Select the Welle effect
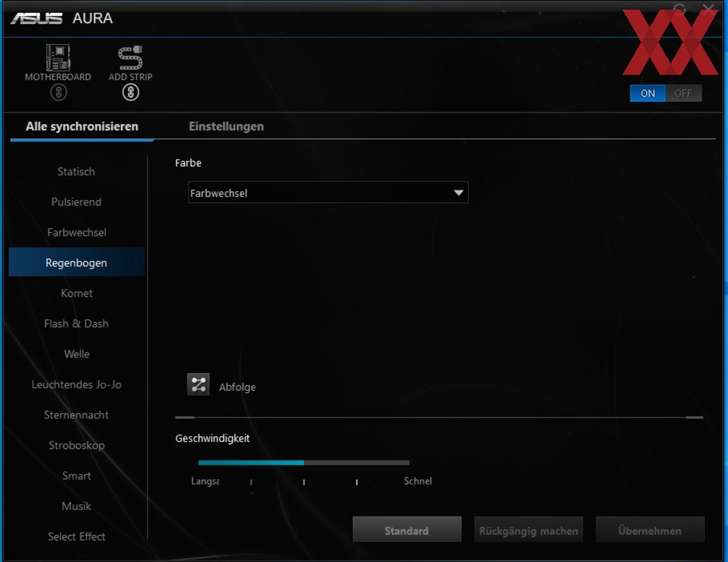This screenshot has height=562, width=728. click(x=76, y=354)
